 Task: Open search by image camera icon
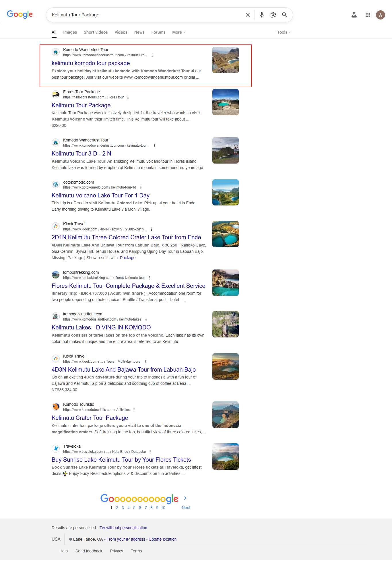(x=273, y=15)
